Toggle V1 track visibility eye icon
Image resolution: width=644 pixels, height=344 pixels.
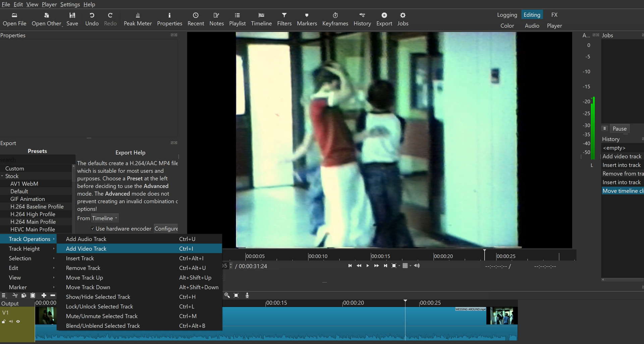click(x=18, y=322)
